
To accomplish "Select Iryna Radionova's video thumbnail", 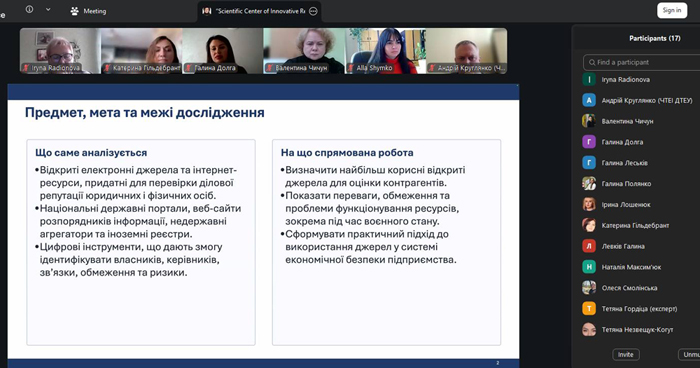I will point(60,50).
